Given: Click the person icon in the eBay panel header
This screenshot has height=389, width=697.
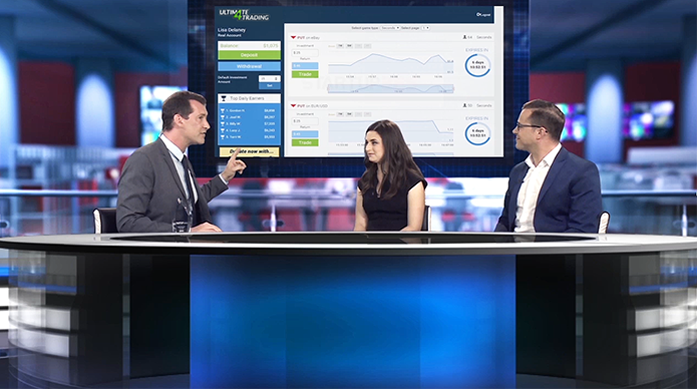Looking at the screenshot, I should (x=465, y=37).
